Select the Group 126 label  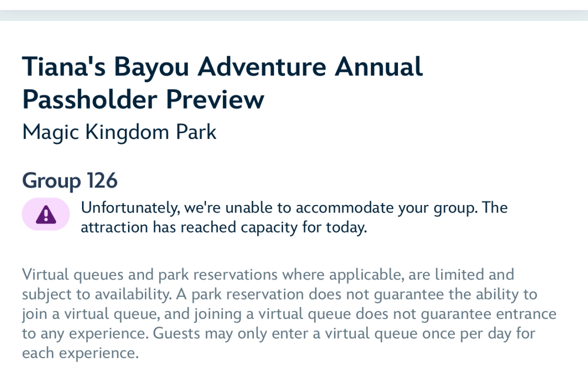click(70, 181)
